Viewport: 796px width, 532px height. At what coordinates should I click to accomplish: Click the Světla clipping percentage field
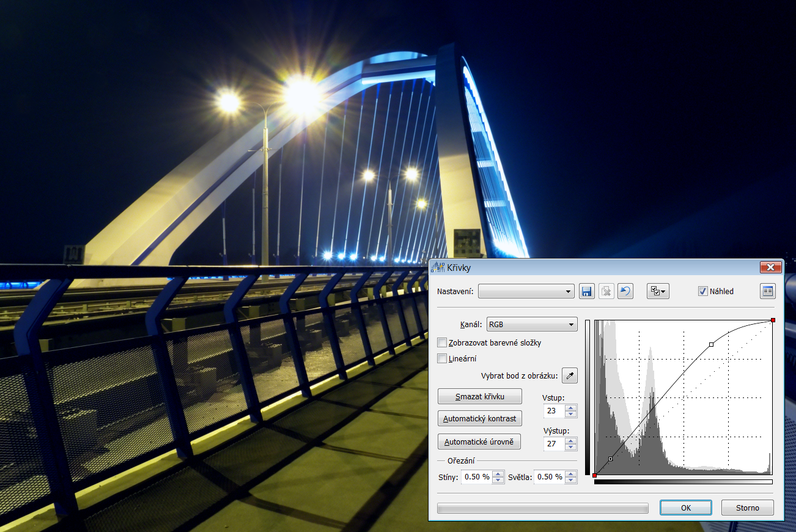tap(550, 477)
